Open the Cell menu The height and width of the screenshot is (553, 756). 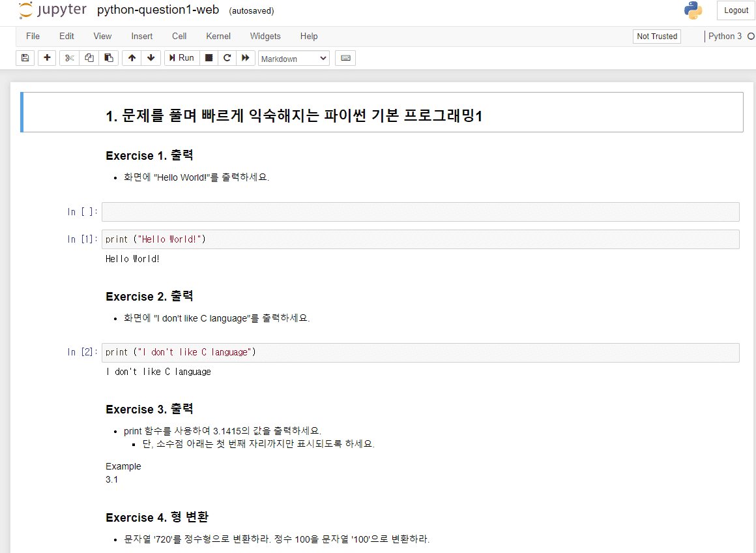point(179,36)
